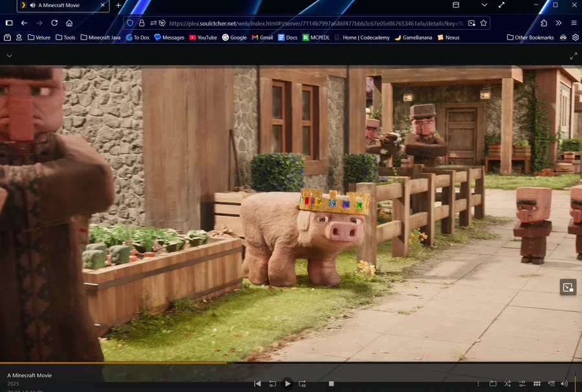
Task: Mute the A Minecraft Movie tab audio
Action: click(x=33, y=5)
